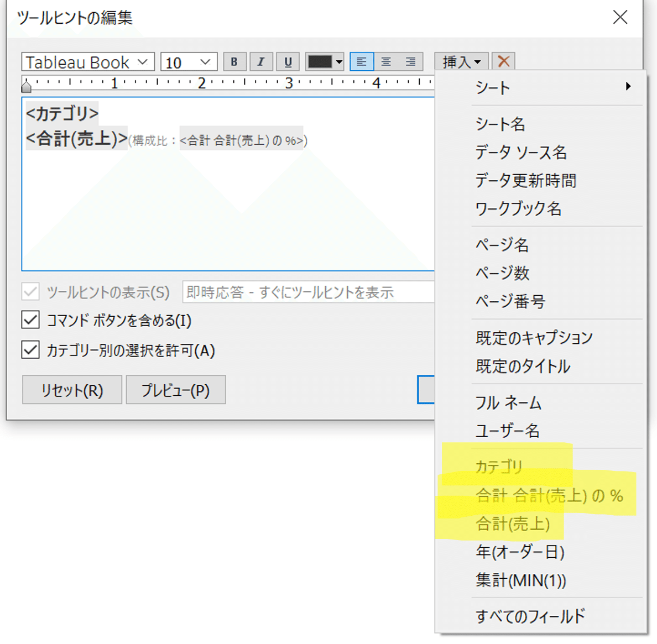The height and width of the screenshot is (644, 657).
Task: Select 既定のタイトル menu item
Action: (540, 366)
